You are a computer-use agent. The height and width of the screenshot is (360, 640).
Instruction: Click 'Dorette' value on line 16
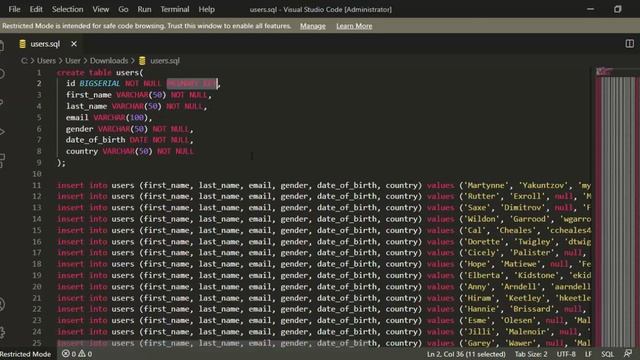point(483,242)
